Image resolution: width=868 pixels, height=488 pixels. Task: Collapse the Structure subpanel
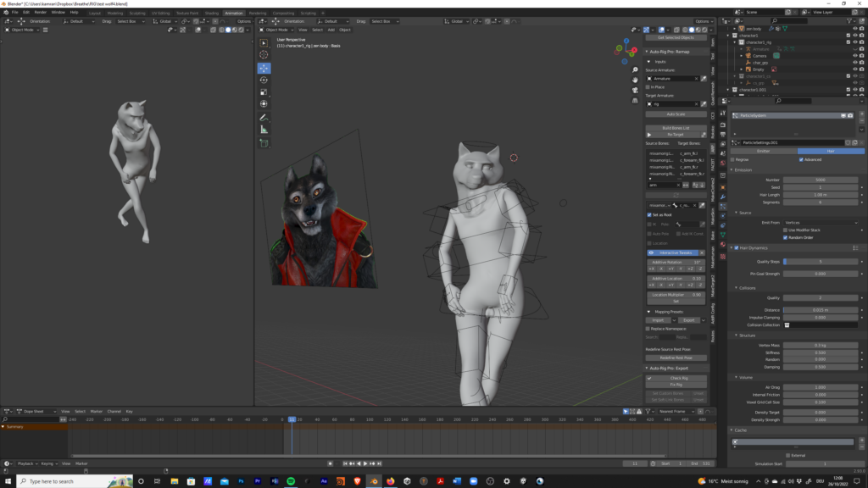737,335
